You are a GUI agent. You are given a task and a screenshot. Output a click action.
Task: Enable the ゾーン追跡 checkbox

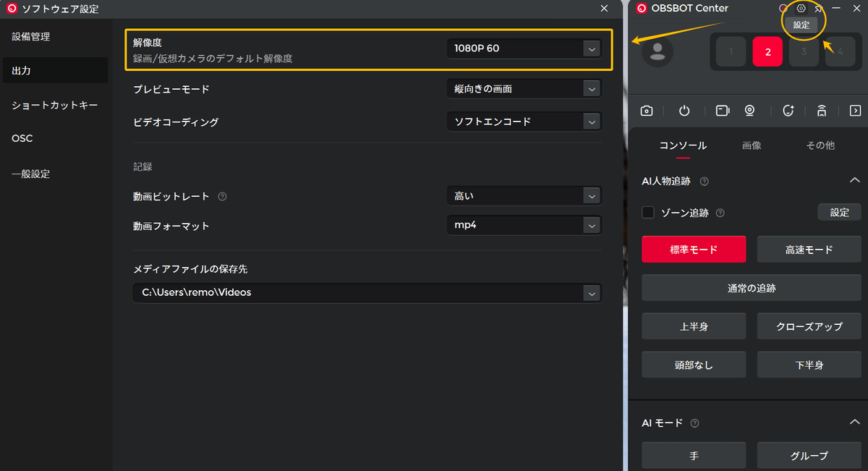647,212
